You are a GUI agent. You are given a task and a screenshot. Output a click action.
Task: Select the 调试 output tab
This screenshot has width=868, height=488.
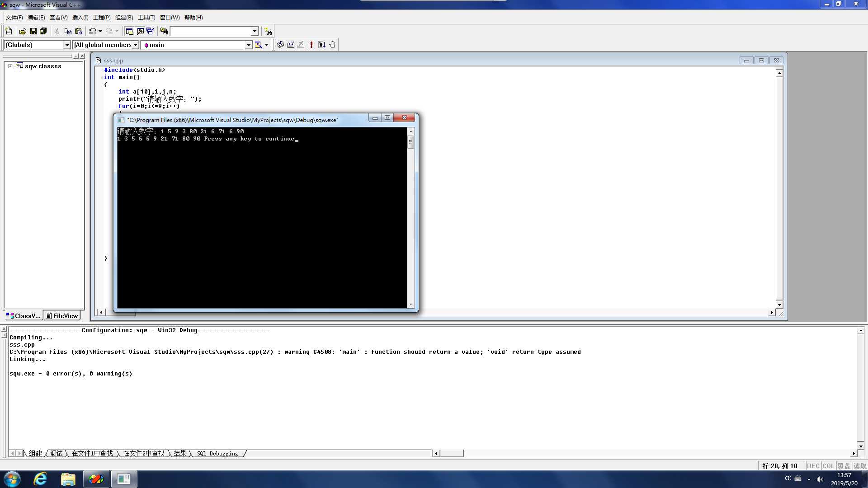pos(57,453)
